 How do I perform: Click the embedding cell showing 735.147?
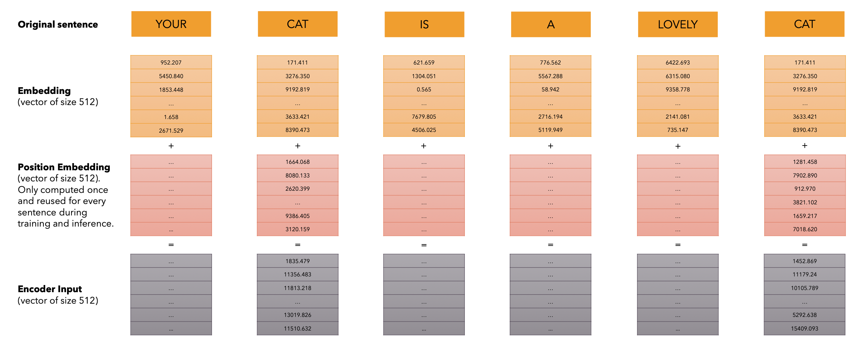(x=678, y=130)
